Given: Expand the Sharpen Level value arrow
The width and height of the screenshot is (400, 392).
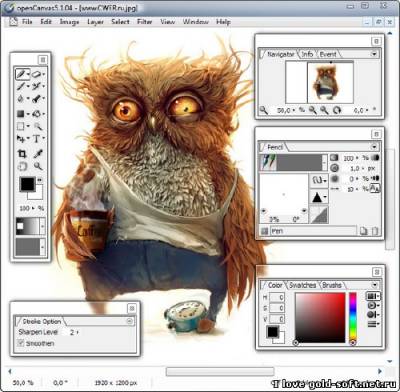Looking at the screenshot, I should click(x=78, y=332).
